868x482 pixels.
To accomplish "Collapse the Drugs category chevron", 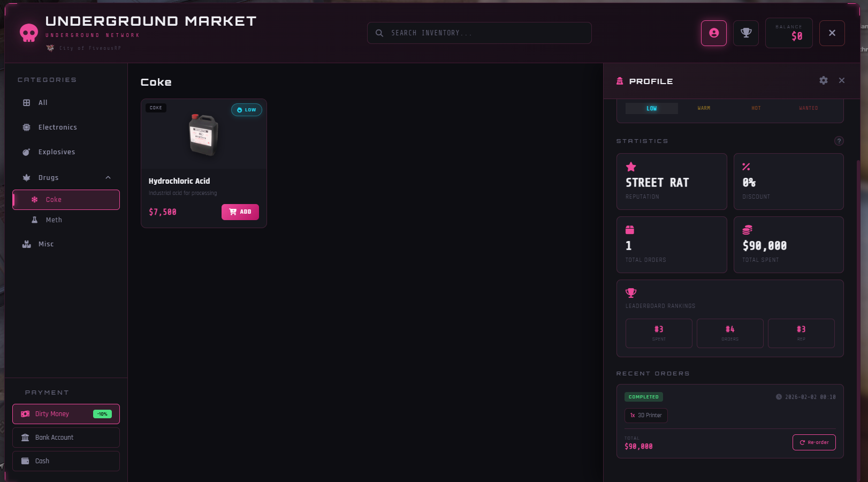I will pyautogui.click(x=108, y=178).
